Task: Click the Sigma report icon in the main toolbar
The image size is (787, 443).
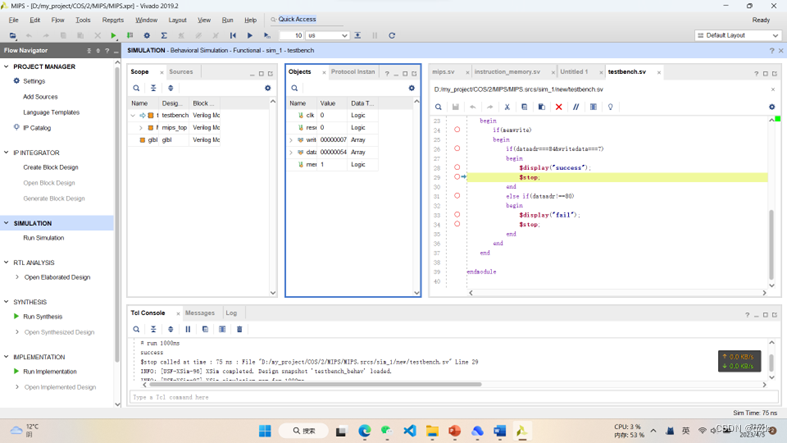Action: point(164,36)
